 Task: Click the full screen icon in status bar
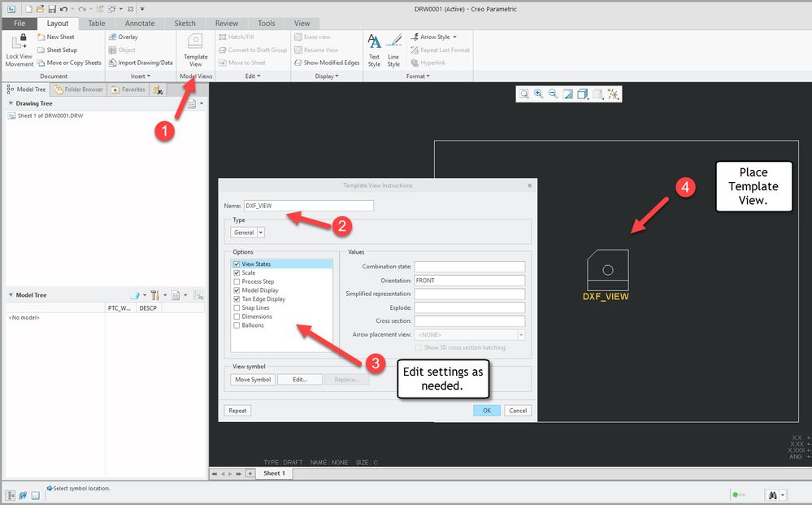coord(35,496)
